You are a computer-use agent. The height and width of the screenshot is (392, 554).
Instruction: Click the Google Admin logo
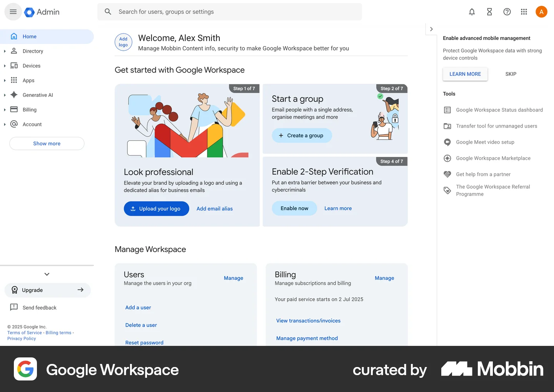click(x=42, y=12)
